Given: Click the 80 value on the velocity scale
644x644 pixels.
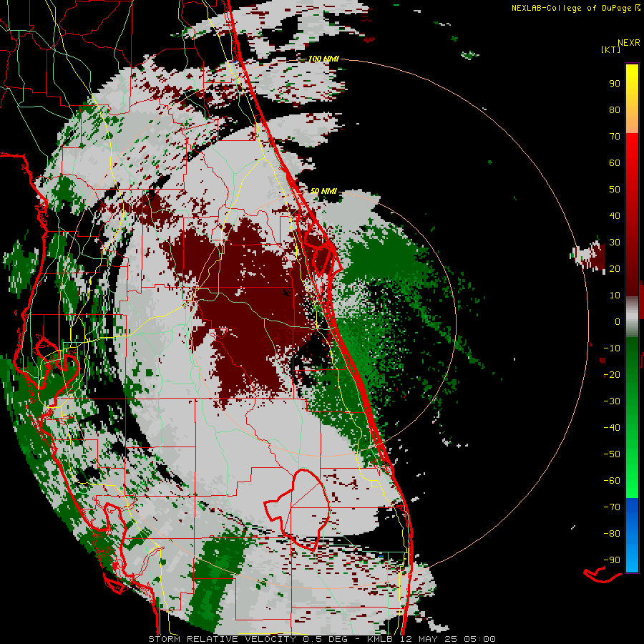Looking at the screenshot, I should click(x=615, y=109).
